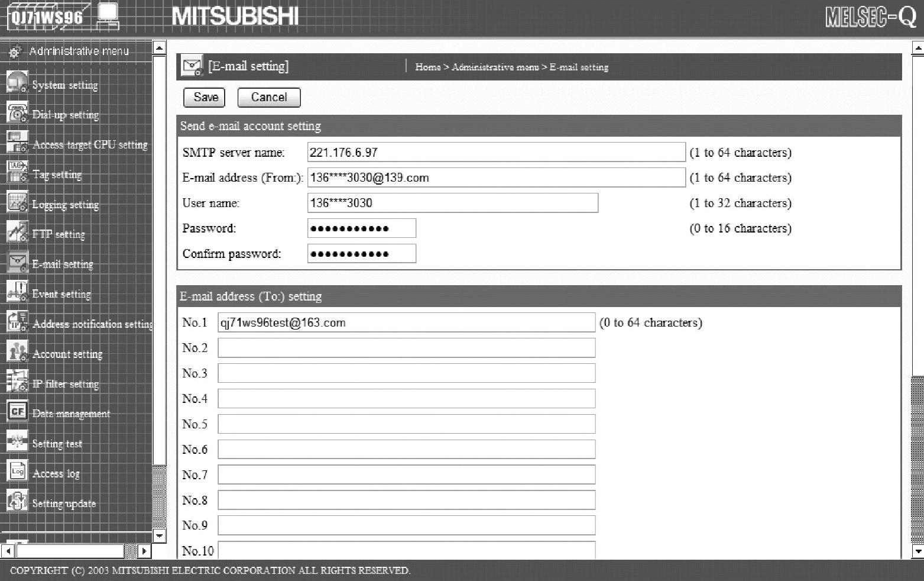Click the FTP setting icon
924x581 pixels.
point(17,232)
